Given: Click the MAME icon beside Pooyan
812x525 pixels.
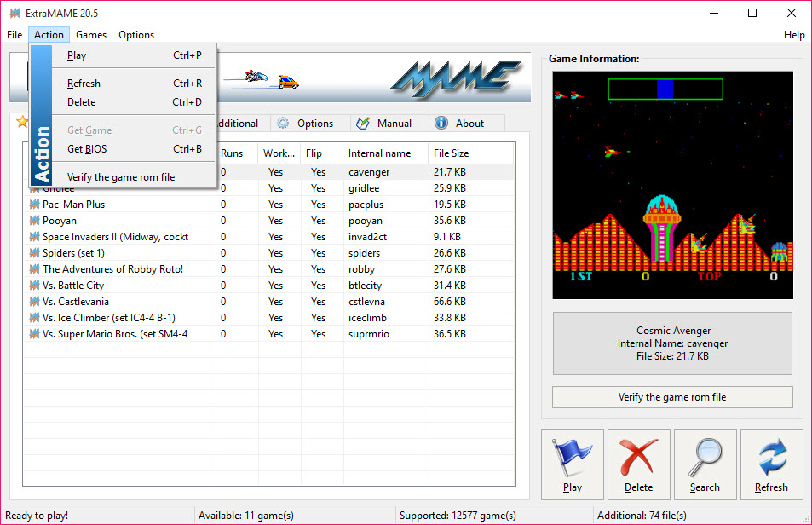Looking at the screenshot, I should 35,221.
